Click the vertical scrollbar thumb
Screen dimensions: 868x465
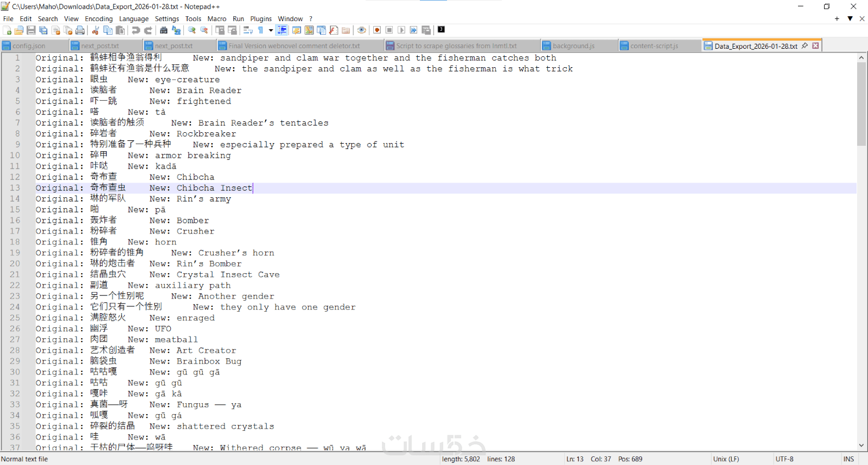pos(861,104)
